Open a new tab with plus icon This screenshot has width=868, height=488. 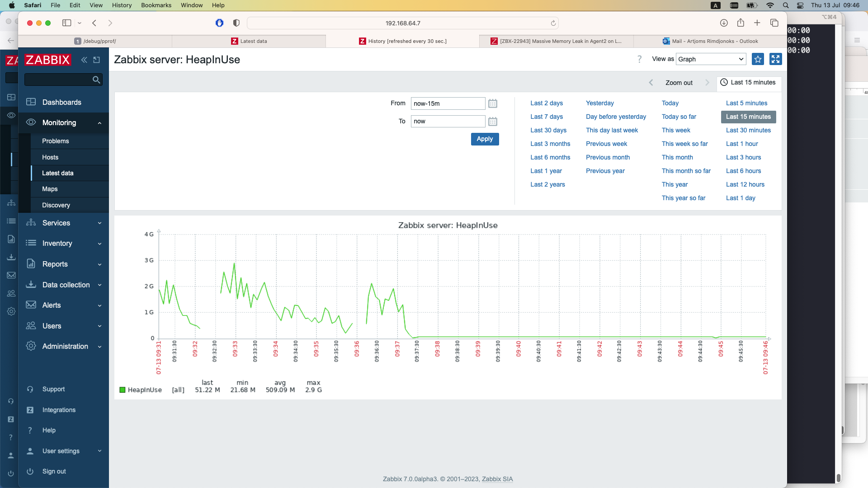point(757,23)
